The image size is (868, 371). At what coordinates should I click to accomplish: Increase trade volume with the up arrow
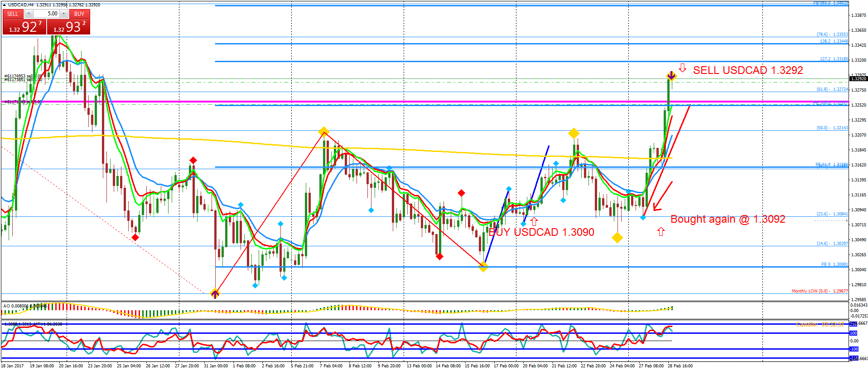(64, 14)
